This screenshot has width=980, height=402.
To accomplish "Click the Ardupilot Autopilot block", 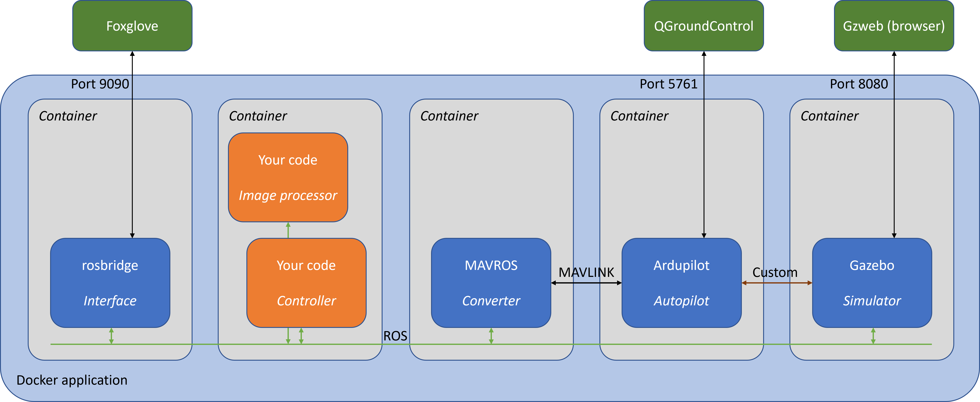I will (681, 283).
